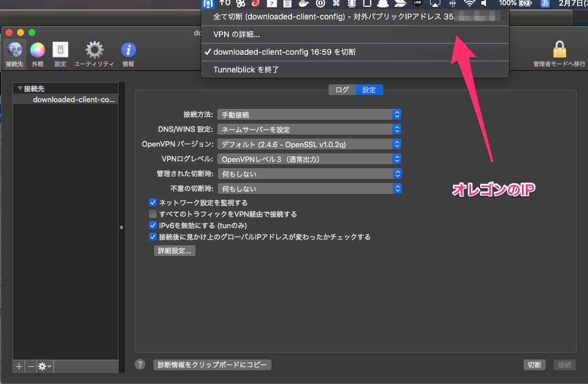The height and width of the screenshot is (384, 588).
Task: Uncheck IPv6を無効にする option
Action: 153,225
